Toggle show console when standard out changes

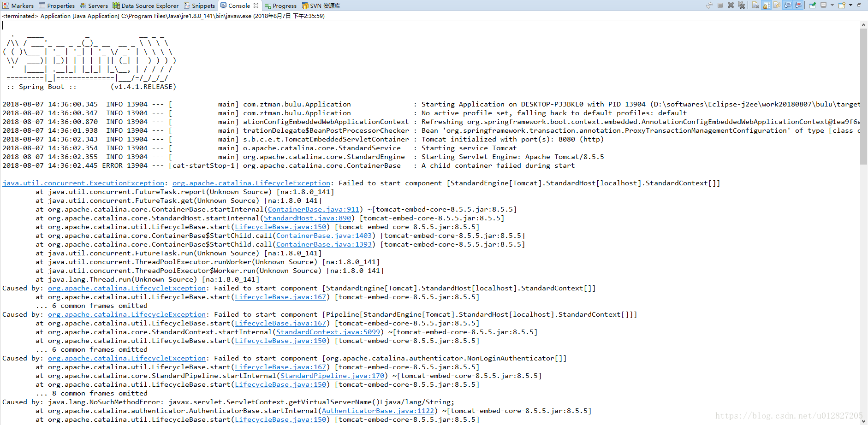pos(788,6)
